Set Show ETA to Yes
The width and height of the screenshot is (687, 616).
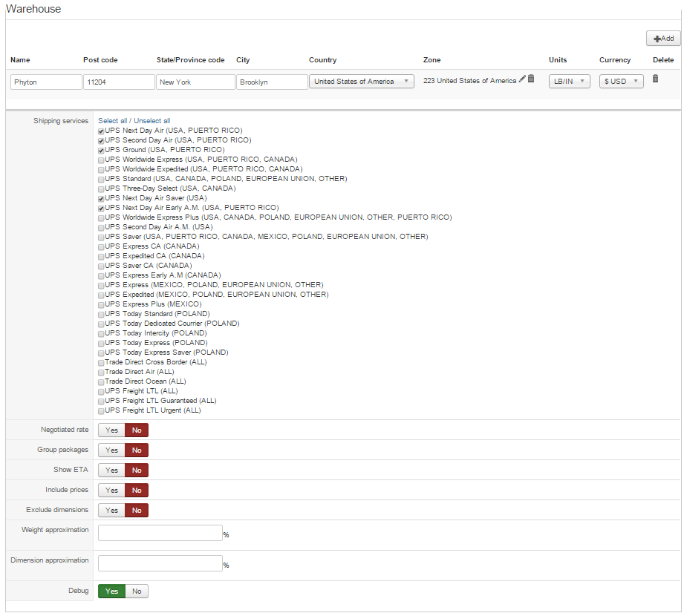coord(111,471)
